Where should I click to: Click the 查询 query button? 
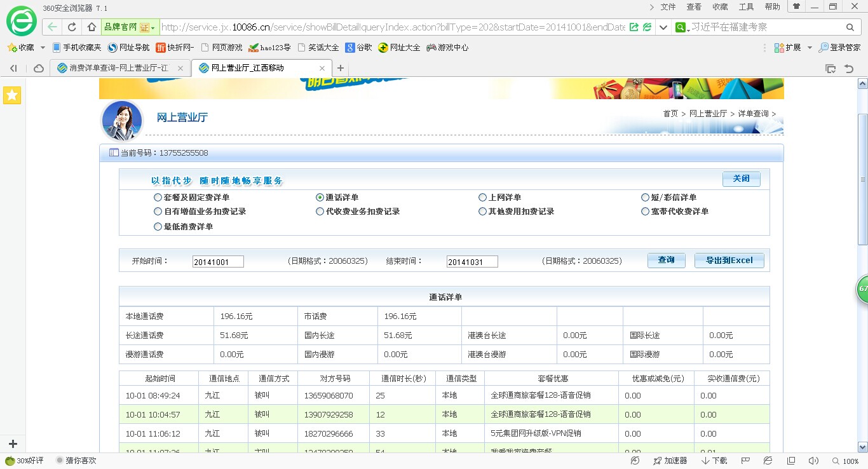666,261
